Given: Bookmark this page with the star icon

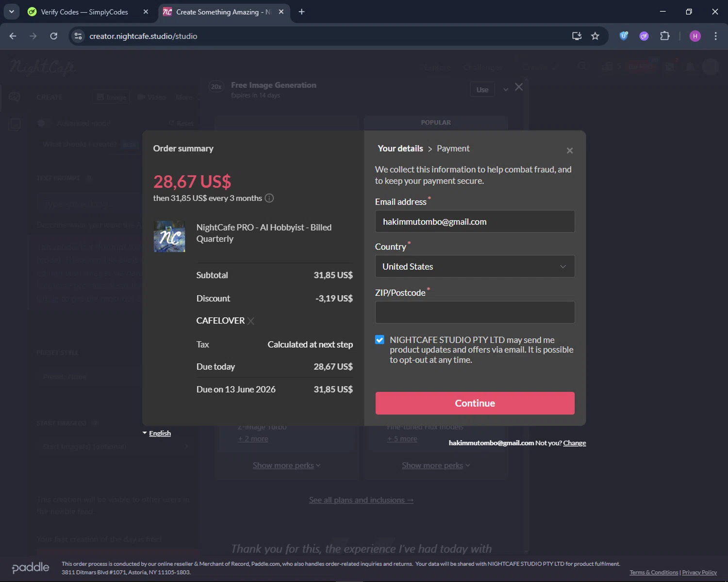Looking at the screenshot, I should (x=595, y=36).
